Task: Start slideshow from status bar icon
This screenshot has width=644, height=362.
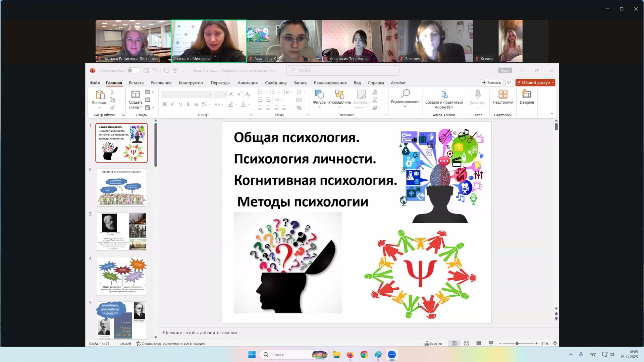Action: click(491, 344)
